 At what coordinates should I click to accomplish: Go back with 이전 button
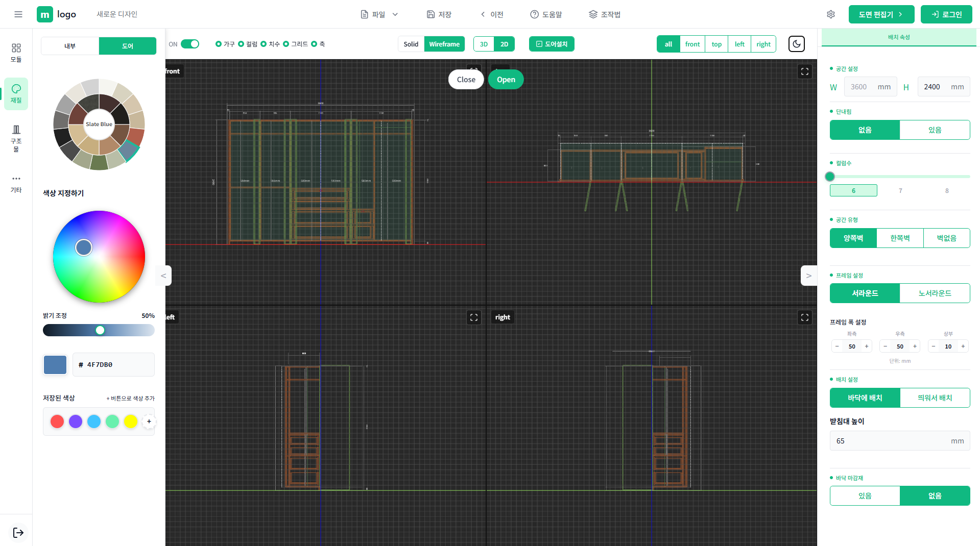492,14
